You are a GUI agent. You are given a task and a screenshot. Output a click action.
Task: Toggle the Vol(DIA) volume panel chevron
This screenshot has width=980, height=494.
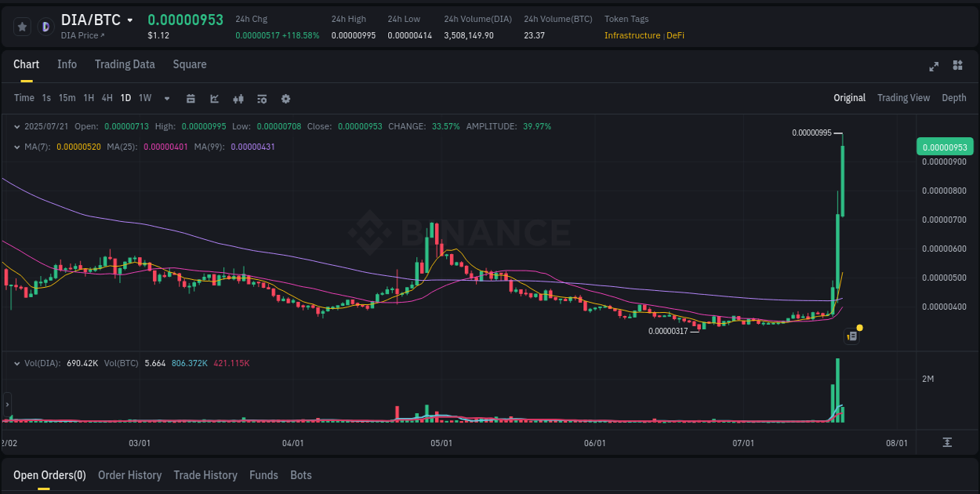17,362
